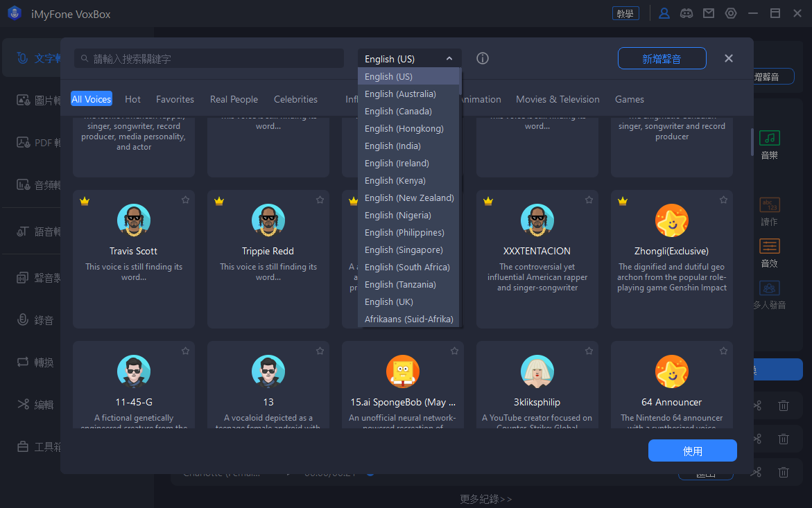Select English (Ireland) from language list
Viewport: 812px width, 508px height.
click(408, 163)
